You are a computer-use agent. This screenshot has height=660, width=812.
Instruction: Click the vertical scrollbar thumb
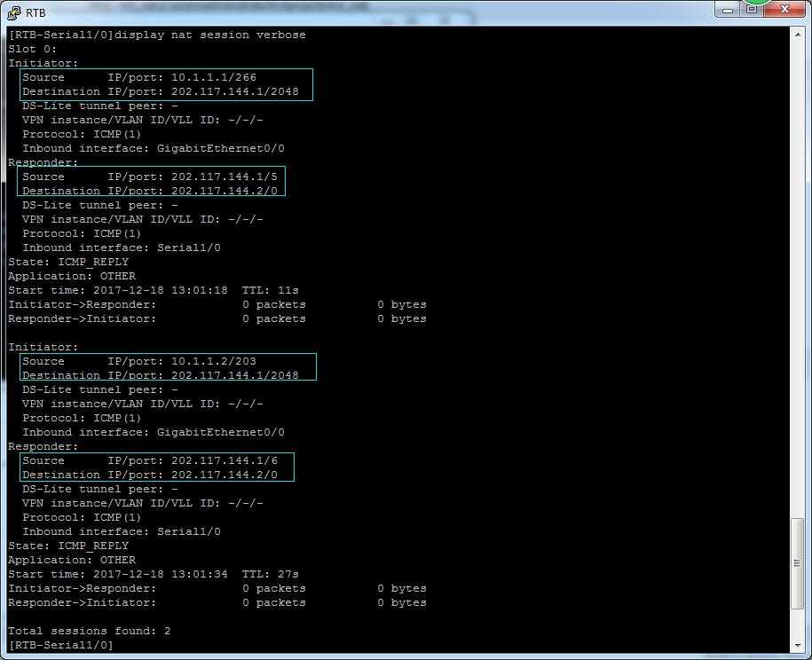click(798, 563)
